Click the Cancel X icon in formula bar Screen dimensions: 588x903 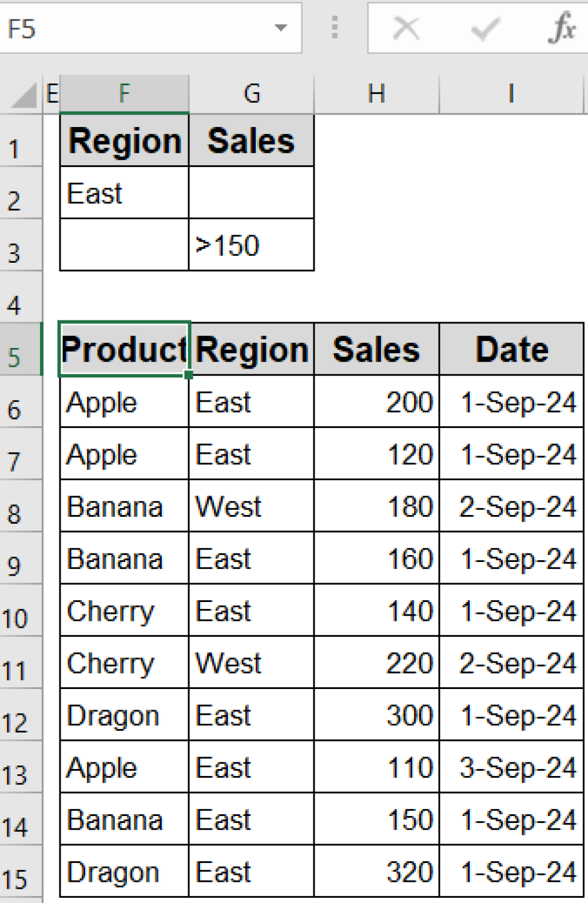(x=406, y=28)
